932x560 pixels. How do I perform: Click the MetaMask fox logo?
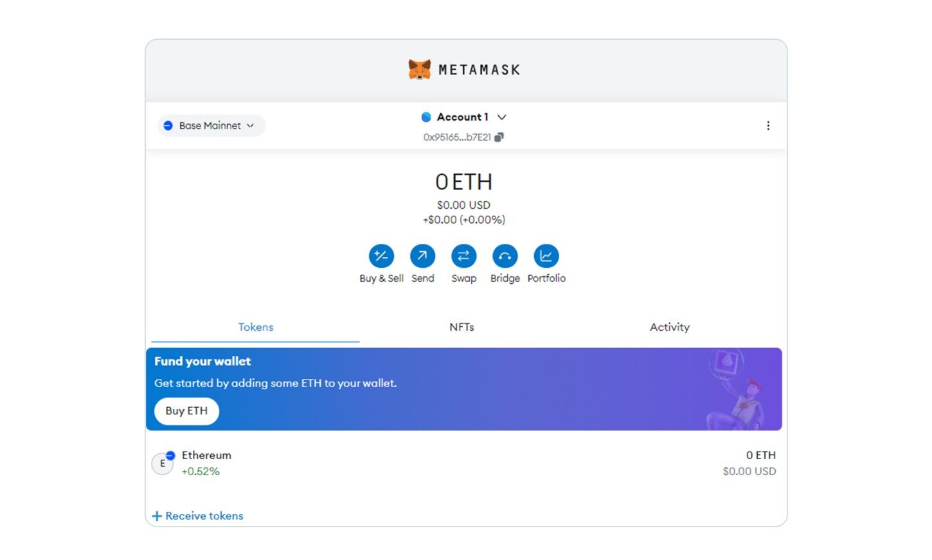click(x=420, y=69)
